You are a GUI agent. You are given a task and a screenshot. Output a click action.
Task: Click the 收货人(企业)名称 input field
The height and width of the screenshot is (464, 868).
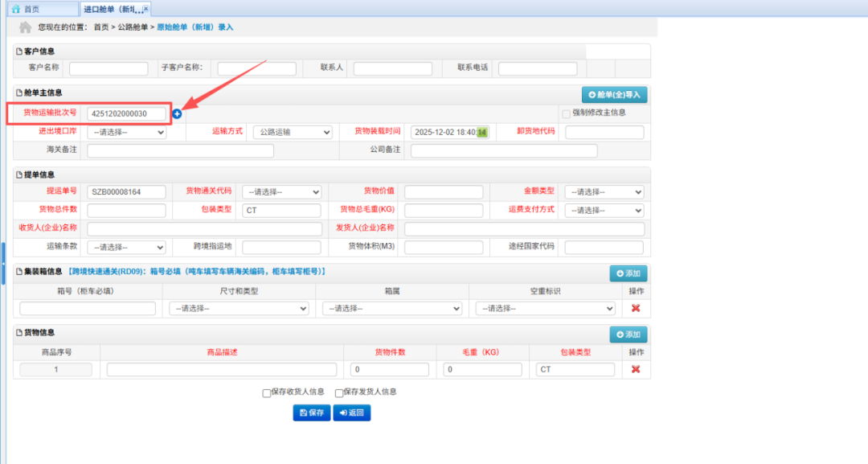(205, 228)
